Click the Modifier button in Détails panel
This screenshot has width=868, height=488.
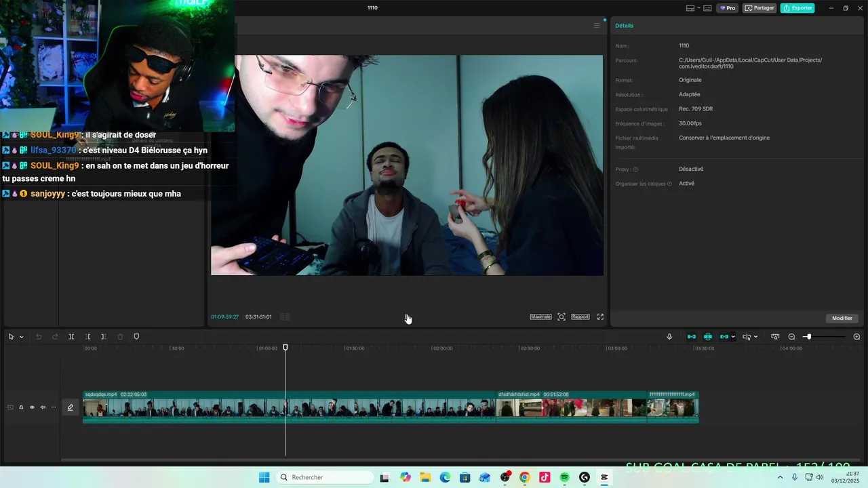842,318
